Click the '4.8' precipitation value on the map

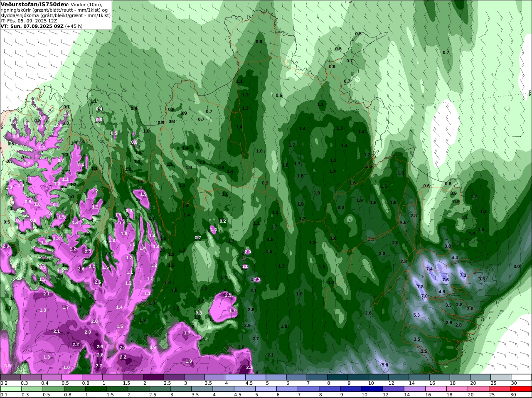[x=442, y=292]
